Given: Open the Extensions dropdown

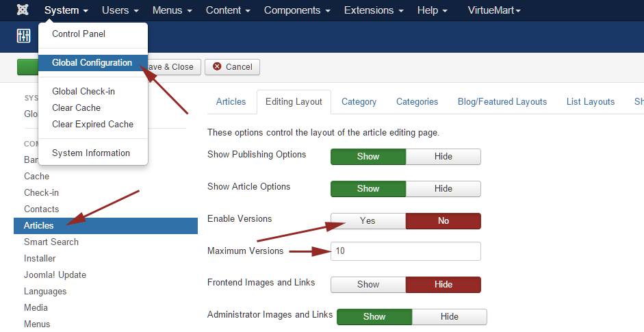Looking at the screenshot, I should click(x=374, y=10).
